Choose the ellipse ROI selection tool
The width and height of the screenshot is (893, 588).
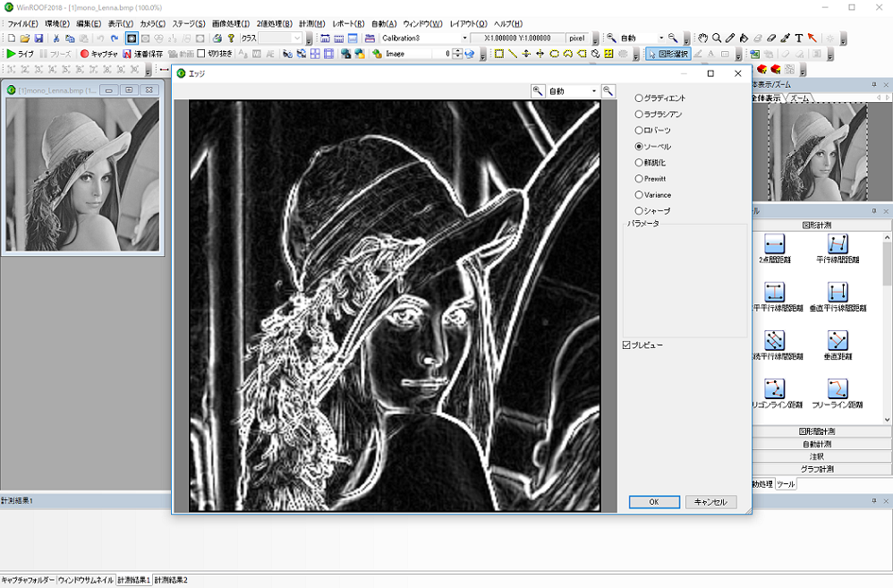(x=554, y=54)
